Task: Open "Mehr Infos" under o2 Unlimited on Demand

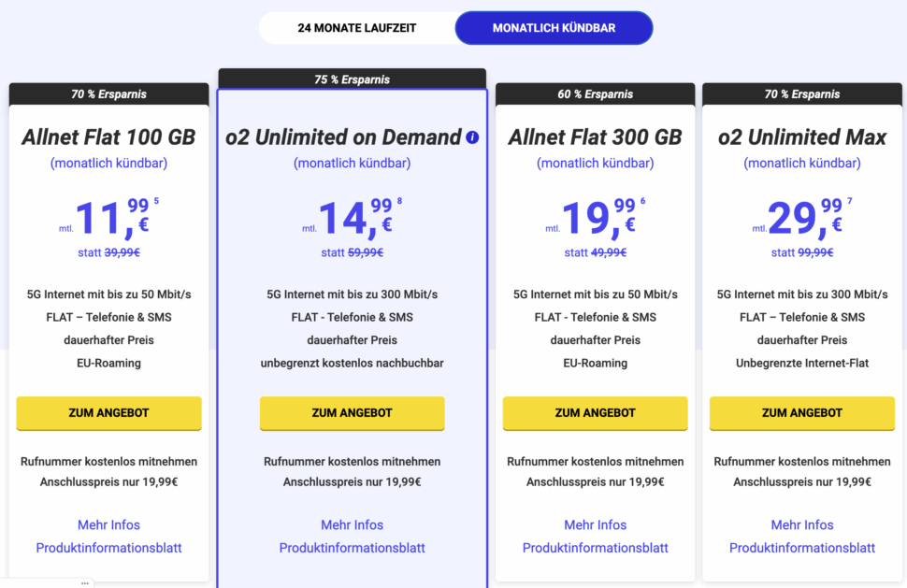Action: click(352, 524)
